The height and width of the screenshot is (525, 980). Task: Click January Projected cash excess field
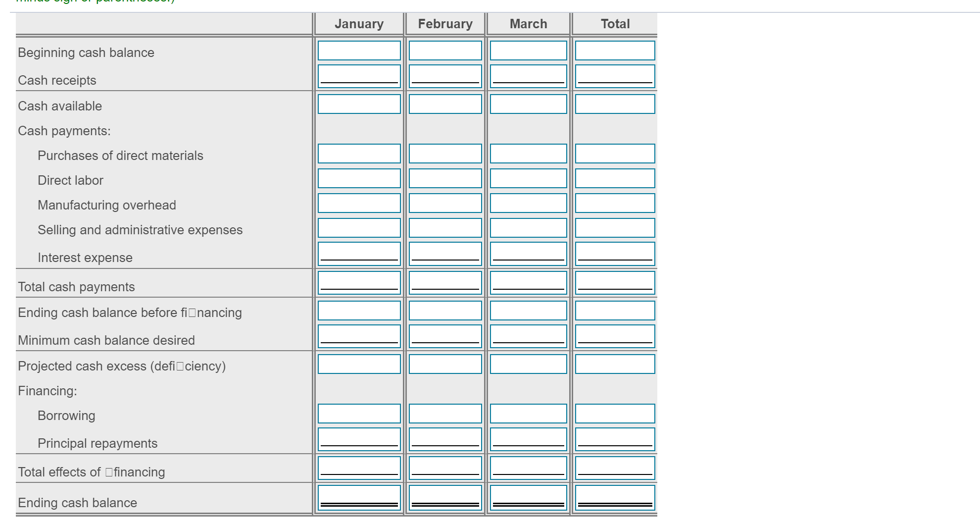point(359,364)
